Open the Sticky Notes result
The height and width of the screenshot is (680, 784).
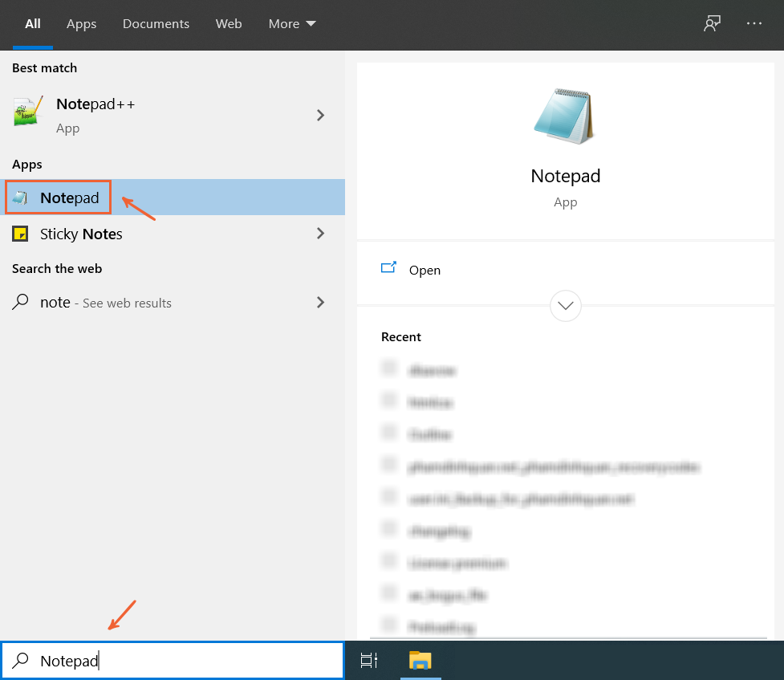tap(173, 234)
